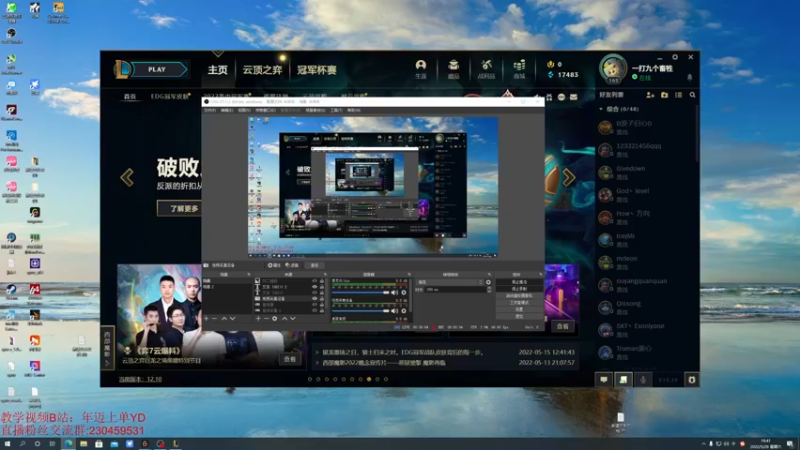Click the notification bell icon
The height and width of the screenshot is (450, 800).
pyautogui.click(x=689, y=77)
